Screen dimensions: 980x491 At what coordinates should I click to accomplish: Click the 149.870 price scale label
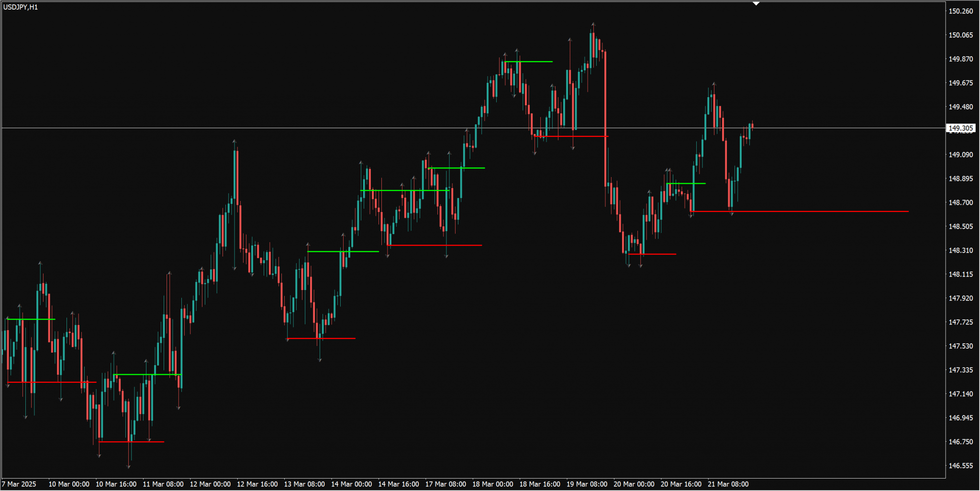960,59
